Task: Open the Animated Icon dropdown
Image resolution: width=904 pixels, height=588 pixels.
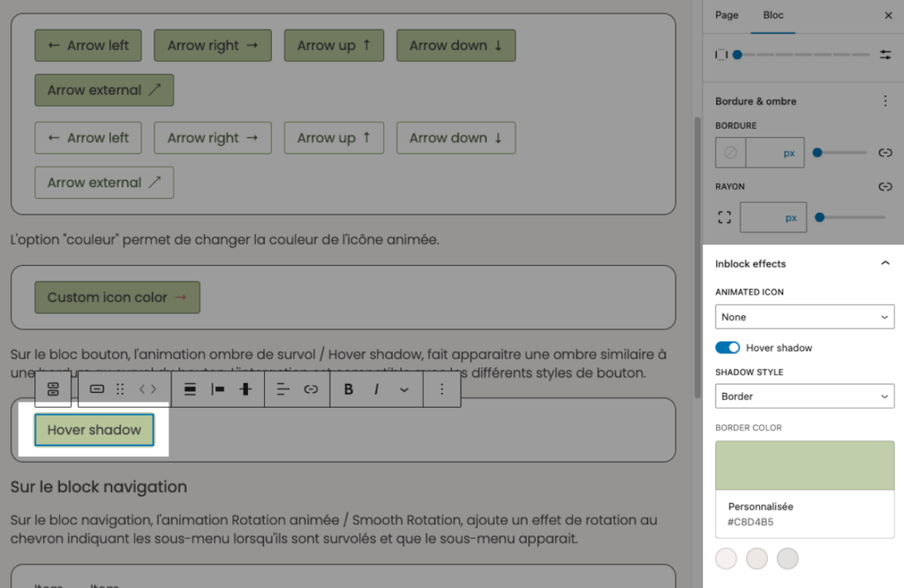Action: coord(804,317)
